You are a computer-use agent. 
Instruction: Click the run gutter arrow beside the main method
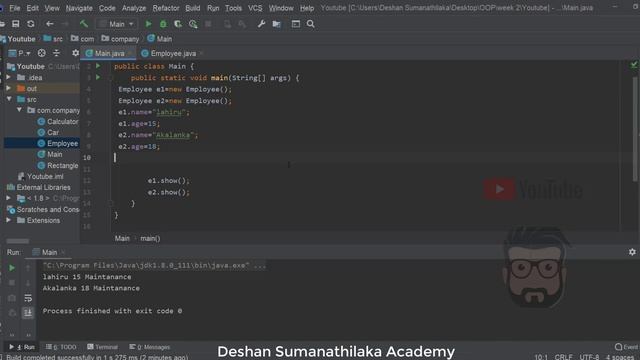(98, 77)
